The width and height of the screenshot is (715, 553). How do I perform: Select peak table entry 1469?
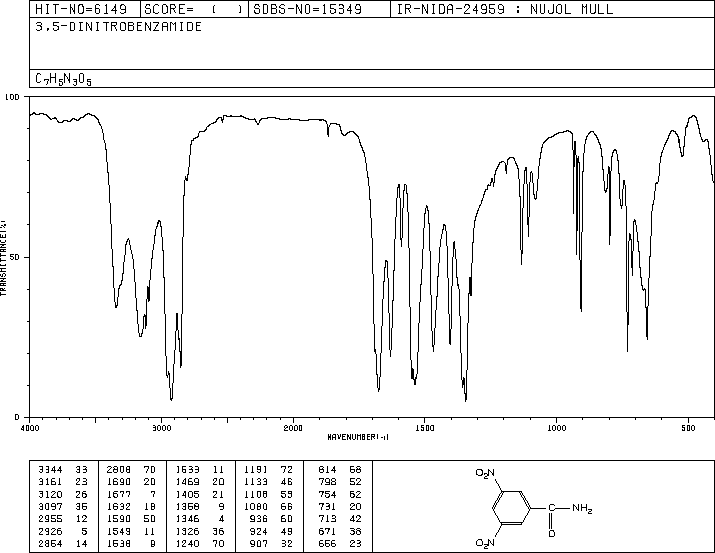pos(187,482)
